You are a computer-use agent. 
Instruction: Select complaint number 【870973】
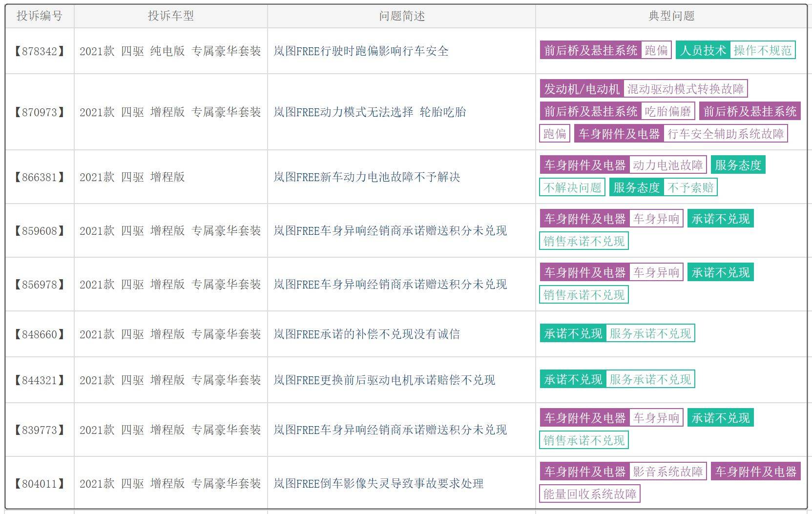coord(40,112)
